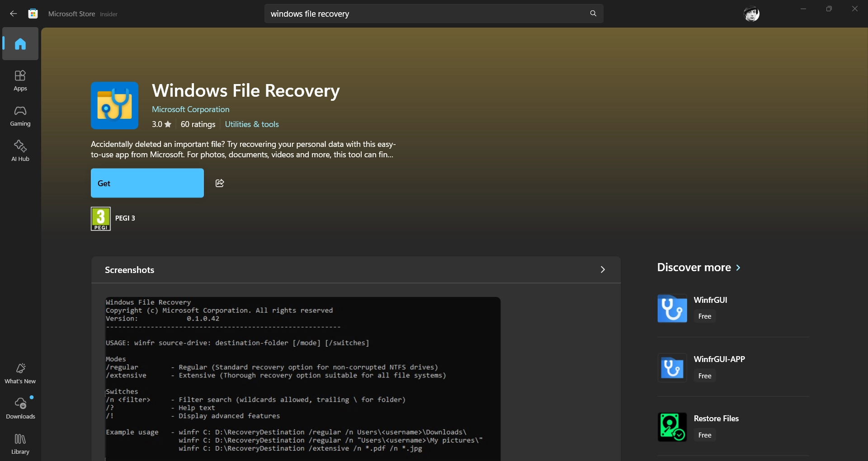Open What's New in sidebar
Image resolution: width=868 pixels, height=461 pixels.
point(20,373)
